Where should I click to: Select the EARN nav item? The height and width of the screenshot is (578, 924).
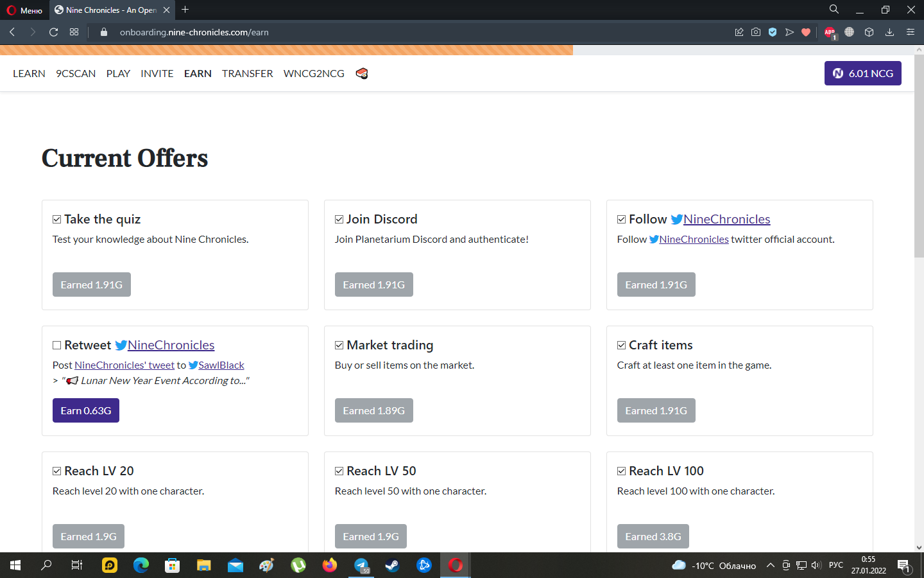click(198, 73)
